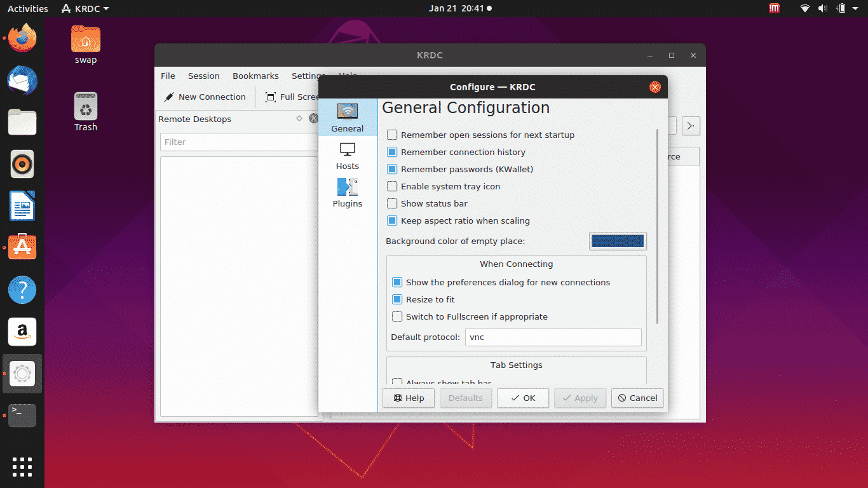Enable system tray icon checkbox
The height and width of the screenshot is (488, 868).
click(x=392, y=186)
